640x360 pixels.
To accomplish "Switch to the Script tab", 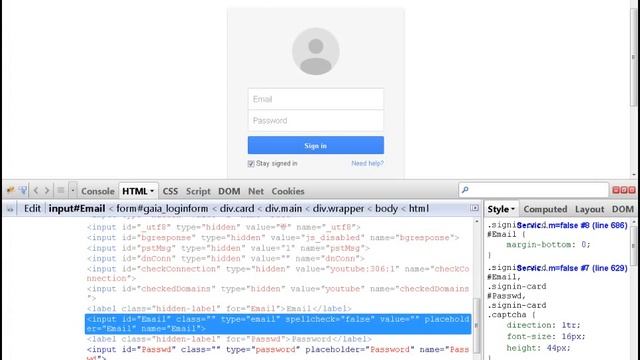I will tap(198, 191).
